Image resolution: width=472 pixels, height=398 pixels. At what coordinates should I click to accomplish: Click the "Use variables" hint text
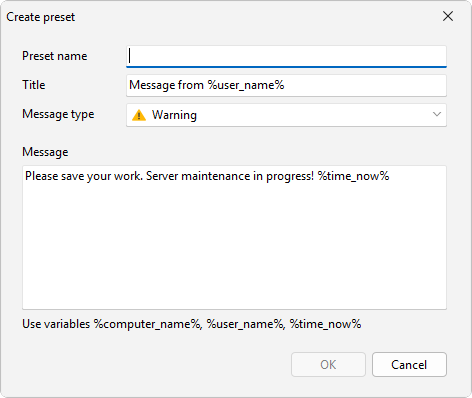tap(192, 324)
